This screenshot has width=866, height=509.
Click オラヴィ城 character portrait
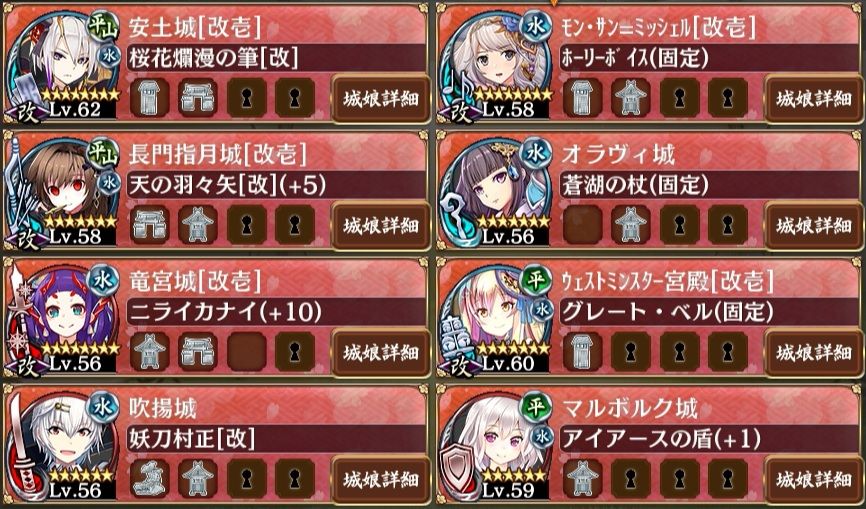[x=497, y=192]
